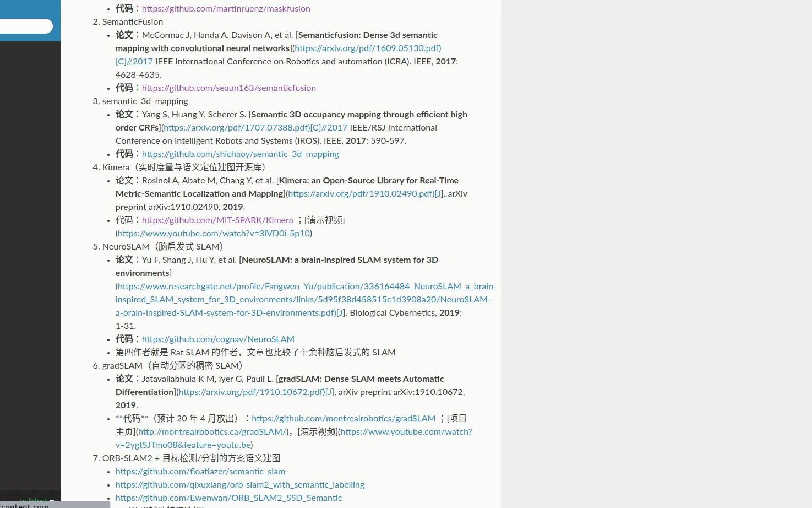
Task: Focus the sidebar search docs field
Action: coord(26,26)
